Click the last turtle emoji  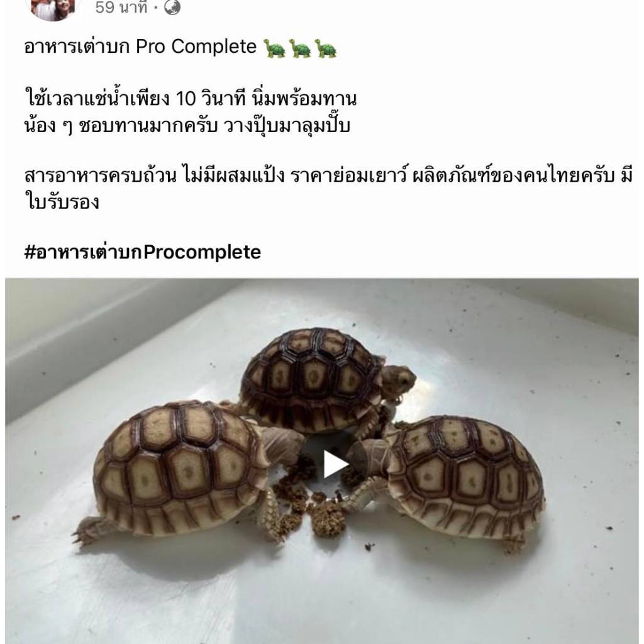[326, 48]
